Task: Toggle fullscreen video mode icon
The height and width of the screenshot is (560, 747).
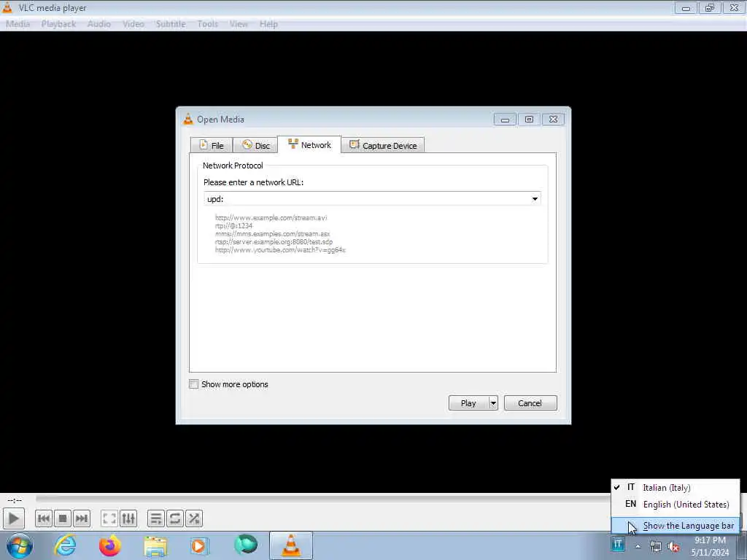Action: tap(109, 518)
